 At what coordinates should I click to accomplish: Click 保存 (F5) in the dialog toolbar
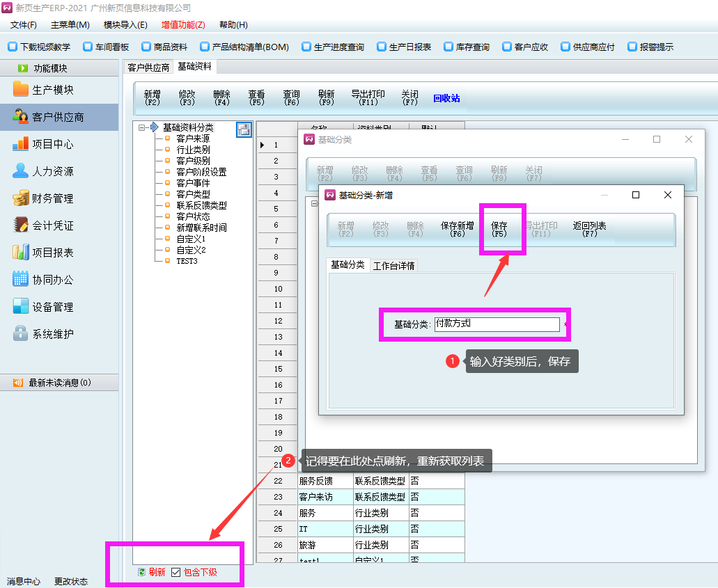pos(499,230)
